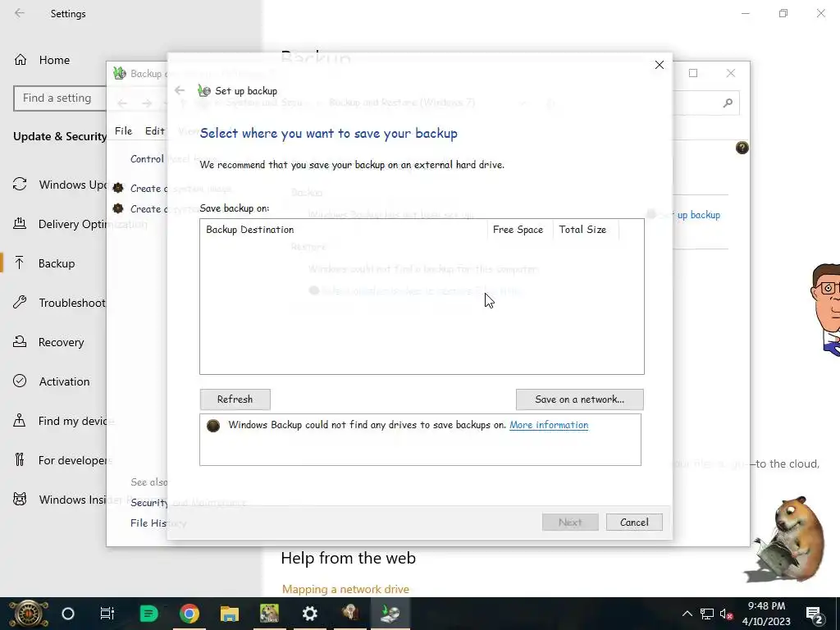Click the Set up backup link in Control Panel window
This screenshot has height=630, width=840.
coord(698,215)
